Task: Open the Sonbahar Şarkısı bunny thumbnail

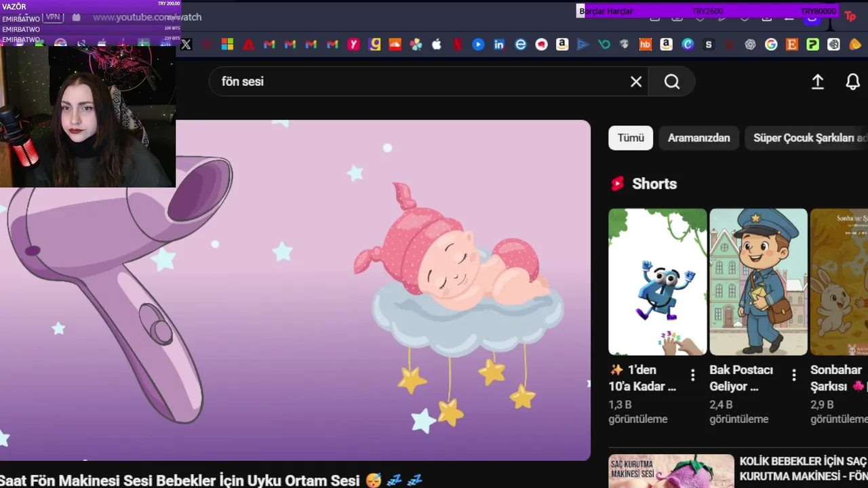Action: click(x=839, y=282)
